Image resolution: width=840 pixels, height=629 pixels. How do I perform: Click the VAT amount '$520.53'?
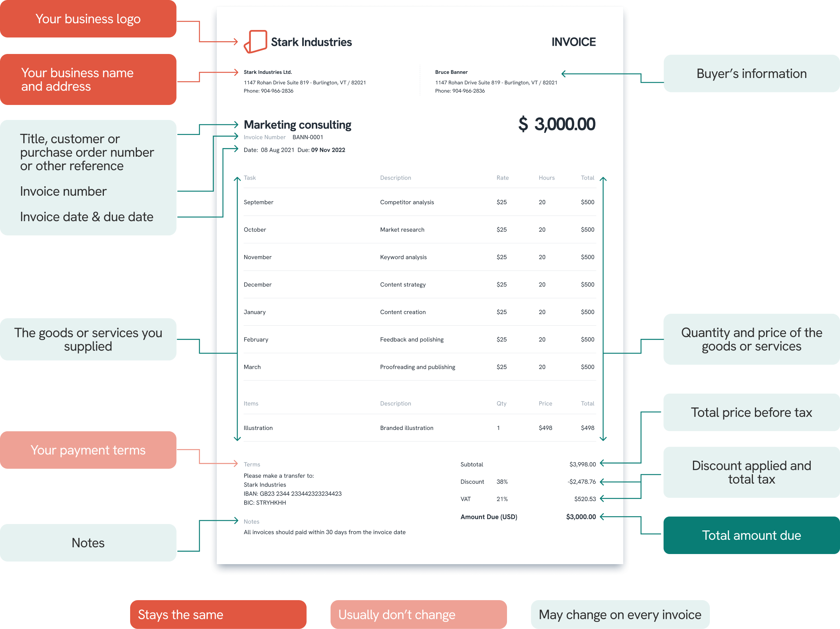585,499
